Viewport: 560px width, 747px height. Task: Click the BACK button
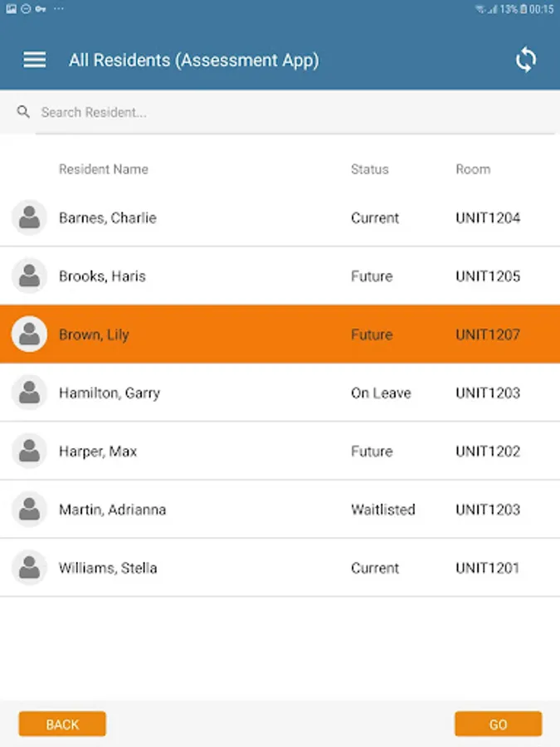coord(62,724)
